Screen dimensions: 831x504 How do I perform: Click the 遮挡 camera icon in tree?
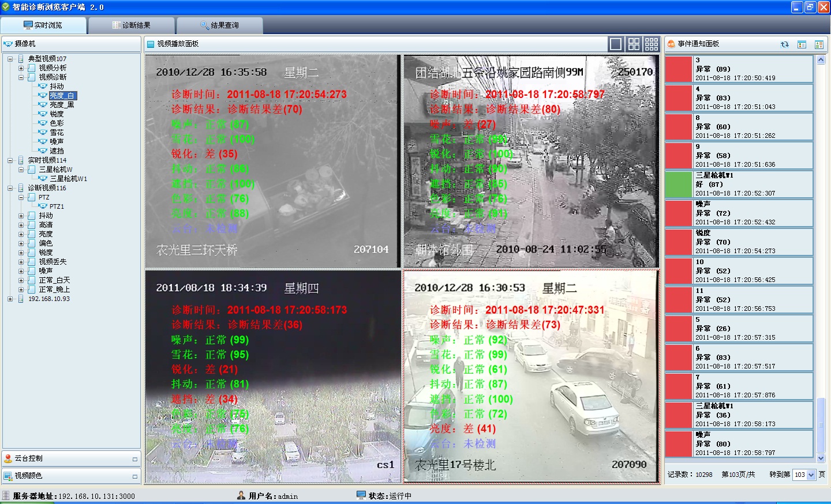(x=43, y=151)
